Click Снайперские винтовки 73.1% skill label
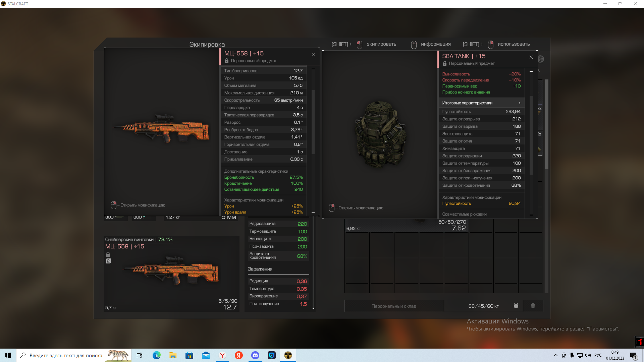Screen dimensions: 644x362 (139, 239)
